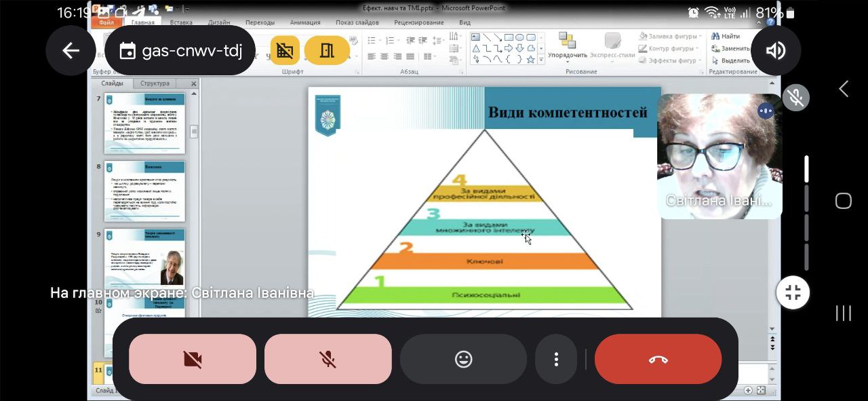Tap the muted microphone indicator at right edge

pyautogui.click(x=796, y=98)
